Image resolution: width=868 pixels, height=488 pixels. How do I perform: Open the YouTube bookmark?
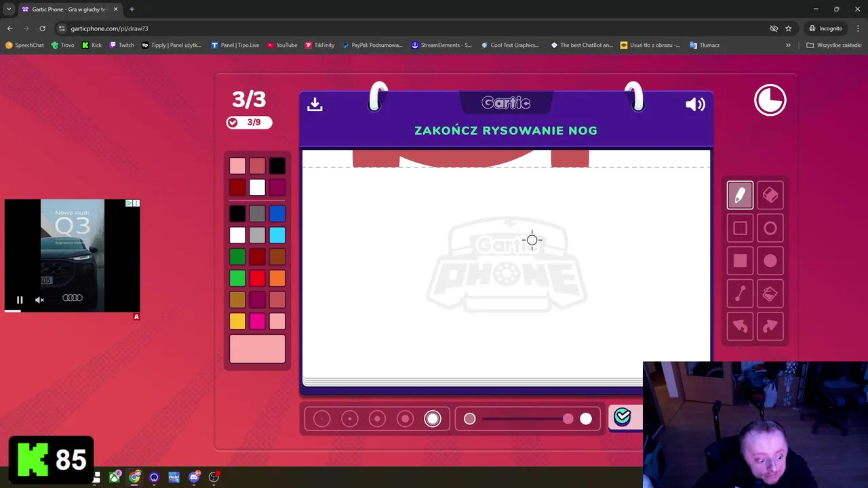[282, 45]
